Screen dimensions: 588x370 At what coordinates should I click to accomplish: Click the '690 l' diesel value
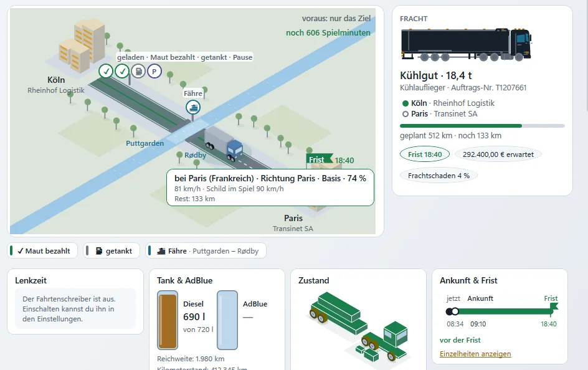(194, 317)
